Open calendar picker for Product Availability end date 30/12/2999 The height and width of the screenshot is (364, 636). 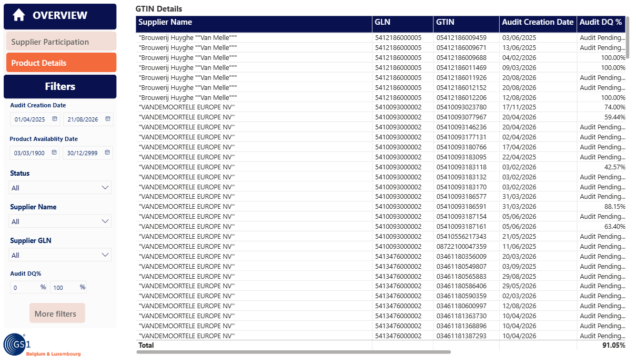coord(107,153)
